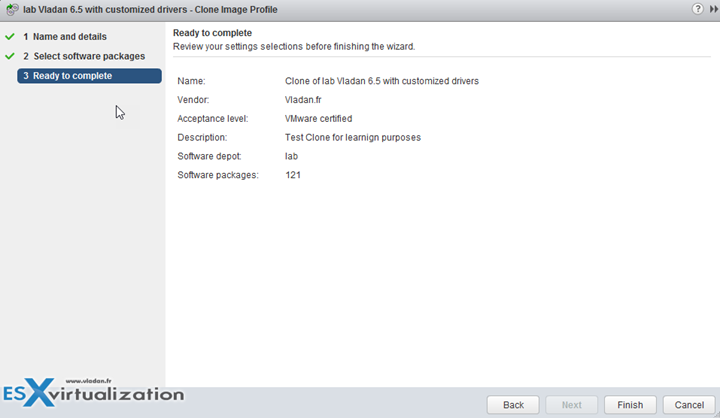Click the 'Description:' label
The image size is (720, 418).
[x=202, y=137]
